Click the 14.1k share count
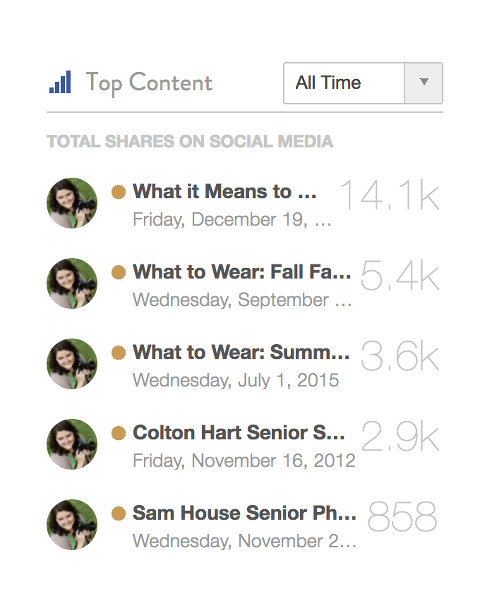Screen dimensions: 480x591 [389, 195]
